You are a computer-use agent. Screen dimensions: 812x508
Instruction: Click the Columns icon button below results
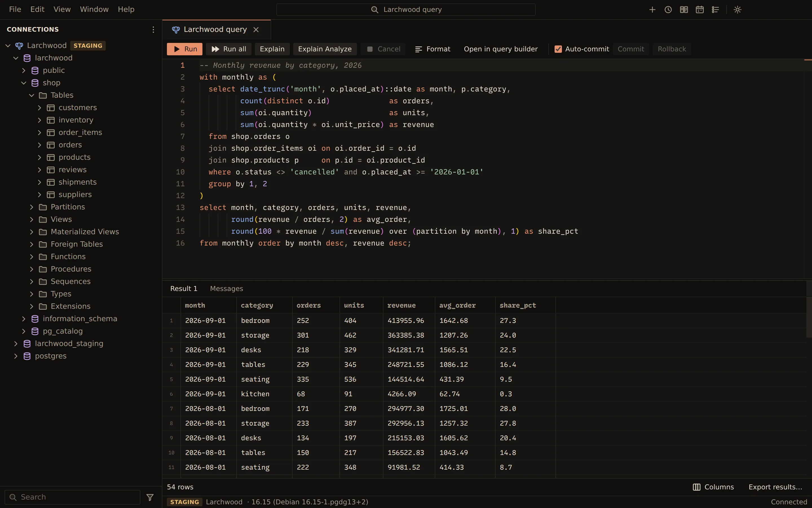(713, 487)
